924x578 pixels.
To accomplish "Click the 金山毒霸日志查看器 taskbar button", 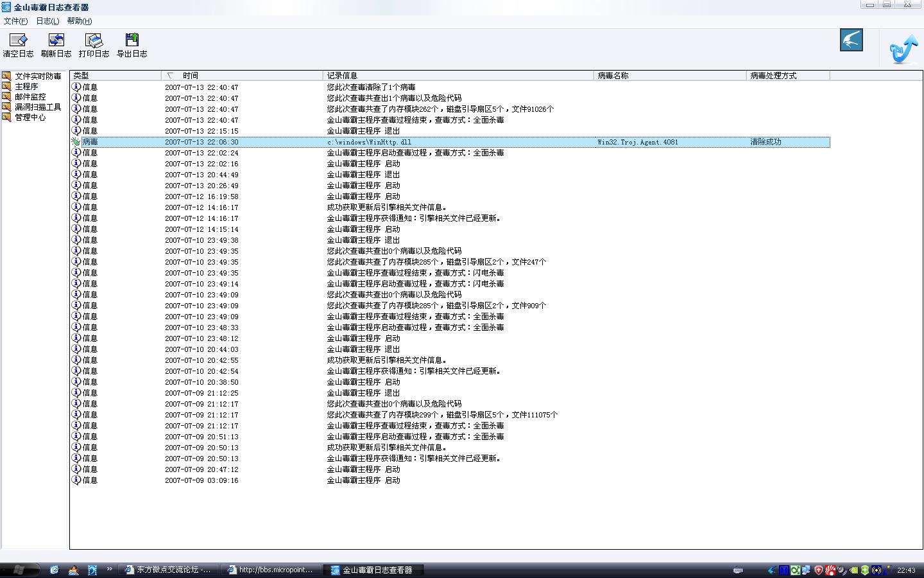I will [x=372, y=570].
